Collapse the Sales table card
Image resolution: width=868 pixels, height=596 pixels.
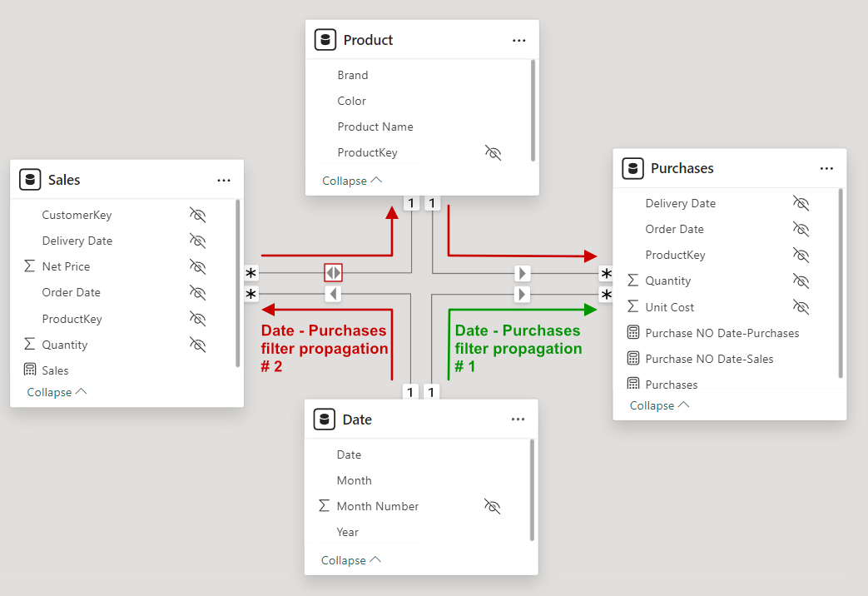57,392
